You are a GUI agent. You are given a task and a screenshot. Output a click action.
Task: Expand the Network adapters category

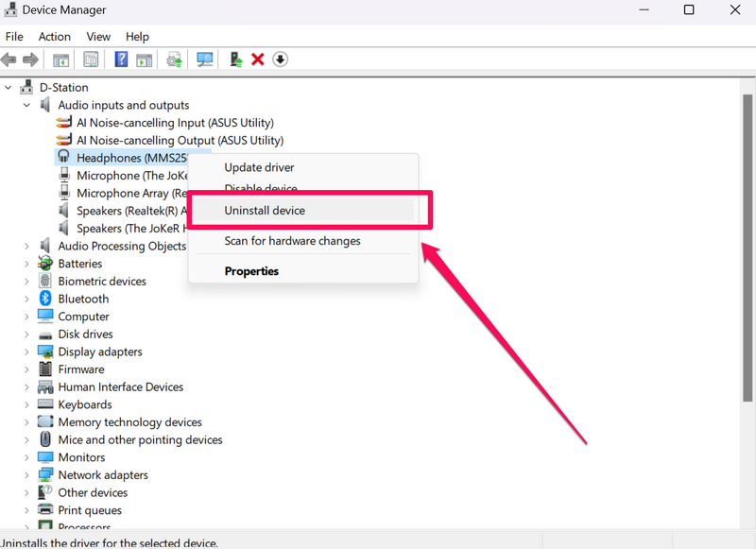pyautogui.click(x=26, y=475)
